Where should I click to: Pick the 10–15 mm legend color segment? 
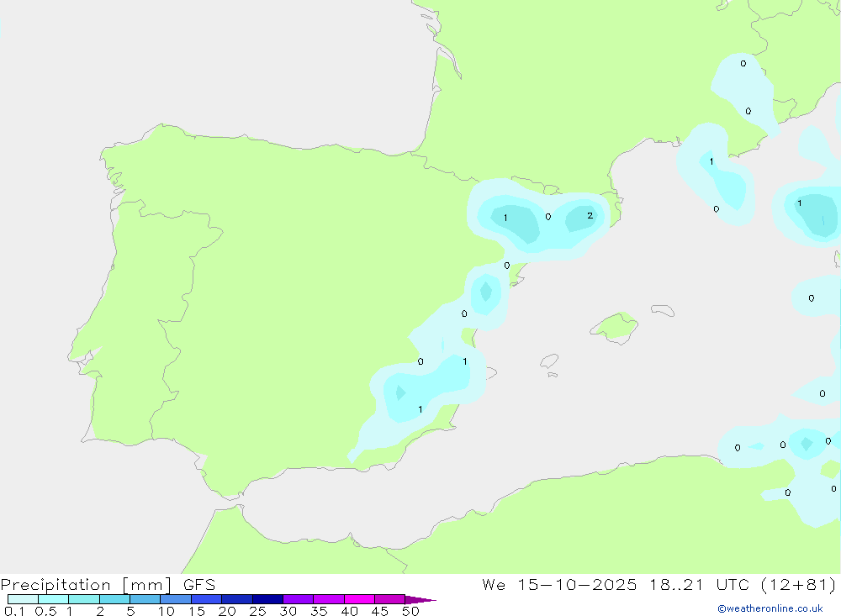[x=176, y=599]
